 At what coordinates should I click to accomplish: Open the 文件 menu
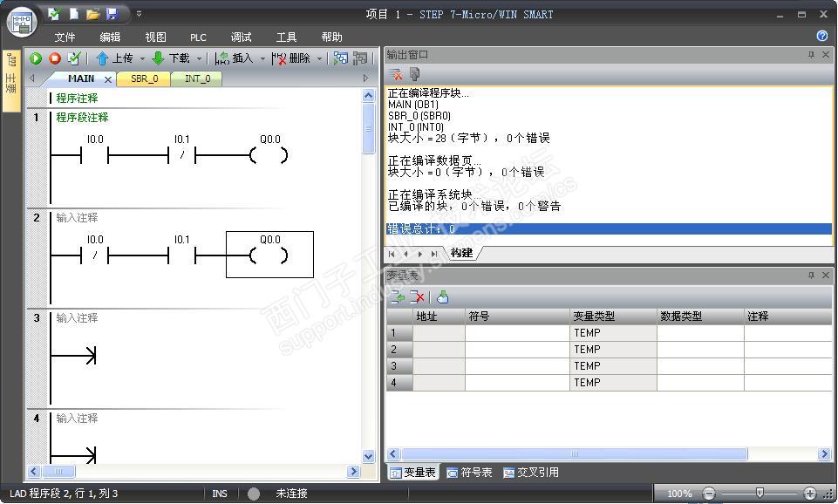(x=65, y=37)
